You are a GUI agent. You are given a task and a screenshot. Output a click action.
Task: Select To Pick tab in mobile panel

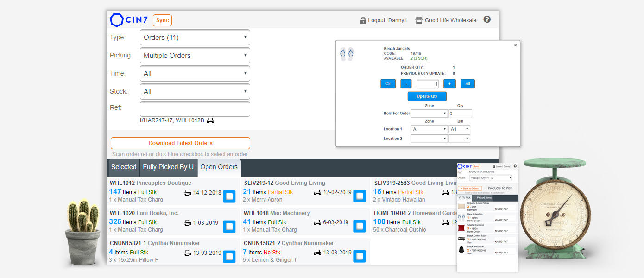click(x=464, y=198)
